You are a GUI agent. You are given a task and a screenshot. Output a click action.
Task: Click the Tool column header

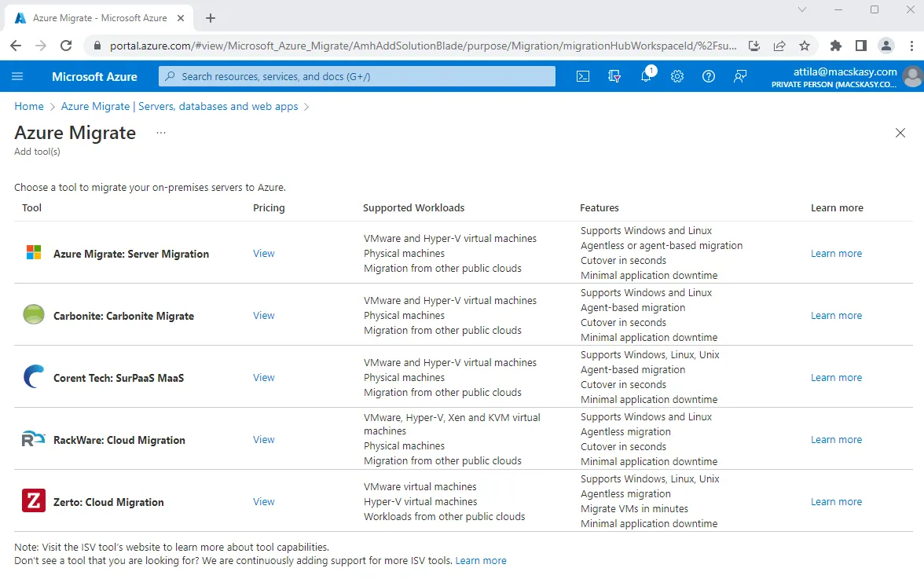[x=31, y=208]
